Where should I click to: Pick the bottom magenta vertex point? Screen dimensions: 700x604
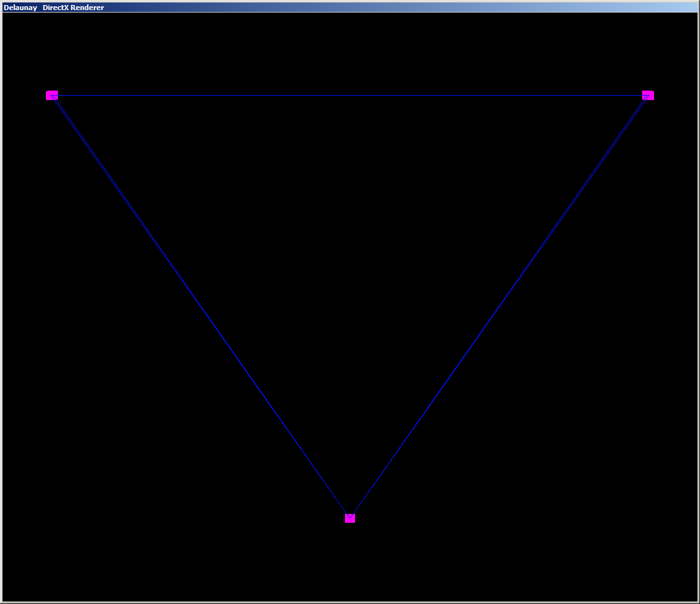[x=350, y=518]
